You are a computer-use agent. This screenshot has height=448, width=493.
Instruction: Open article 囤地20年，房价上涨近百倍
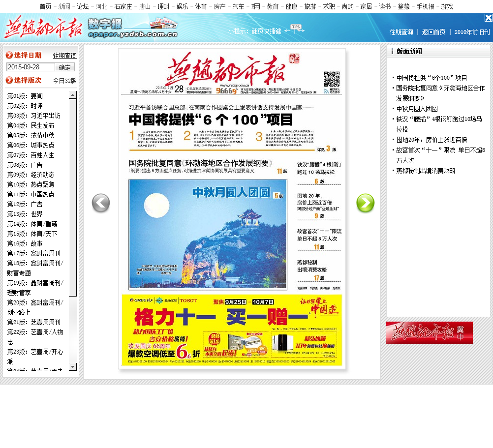tap(431, 140)
